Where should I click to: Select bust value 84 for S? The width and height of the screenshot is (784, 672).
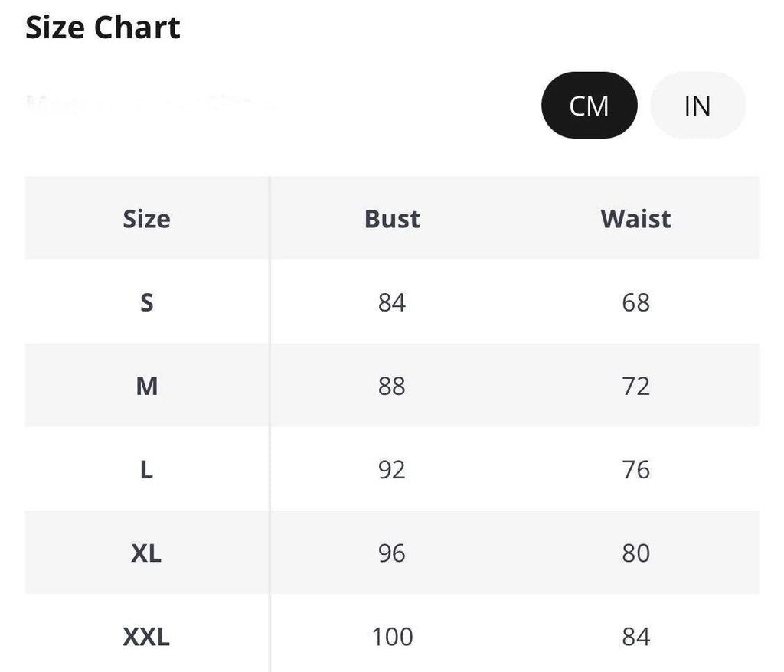click(x=392, y=302)
